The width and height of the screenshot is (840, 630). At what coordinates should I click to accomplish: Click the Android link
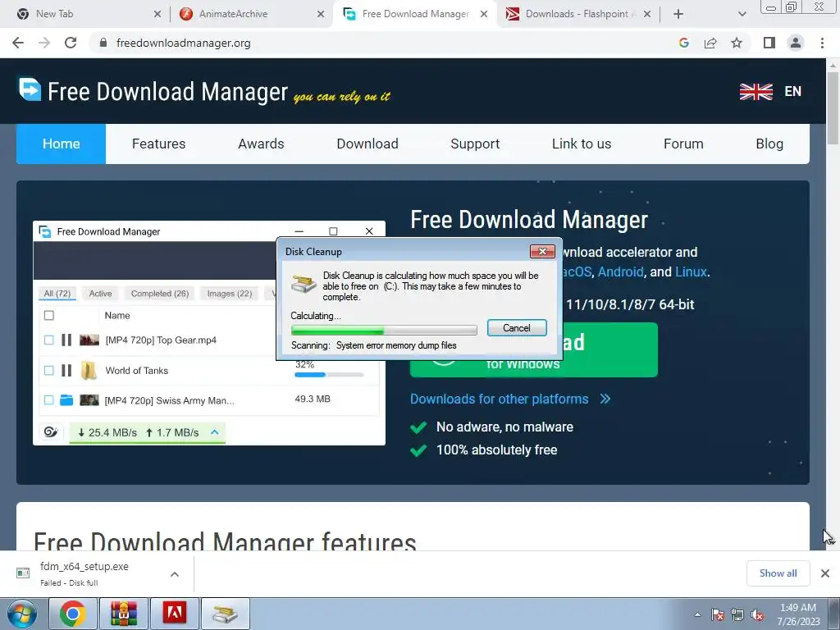click(x=620, y=272)
